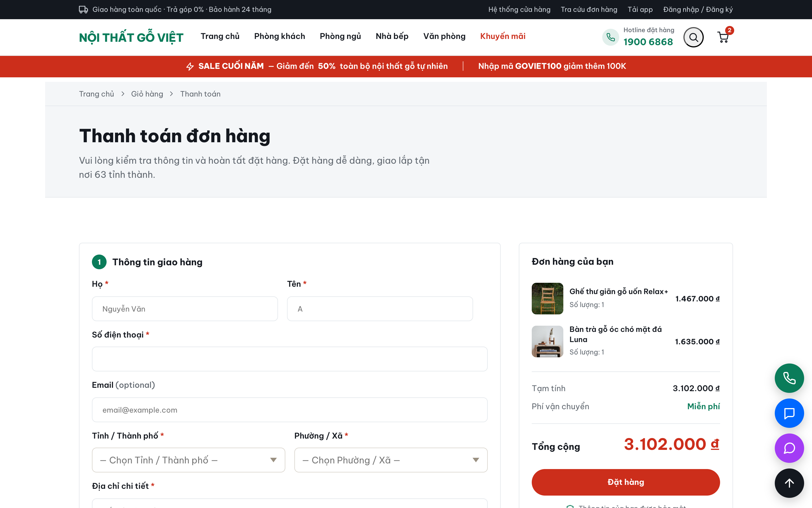Open the blue floating chat message button

pos(789,413)
